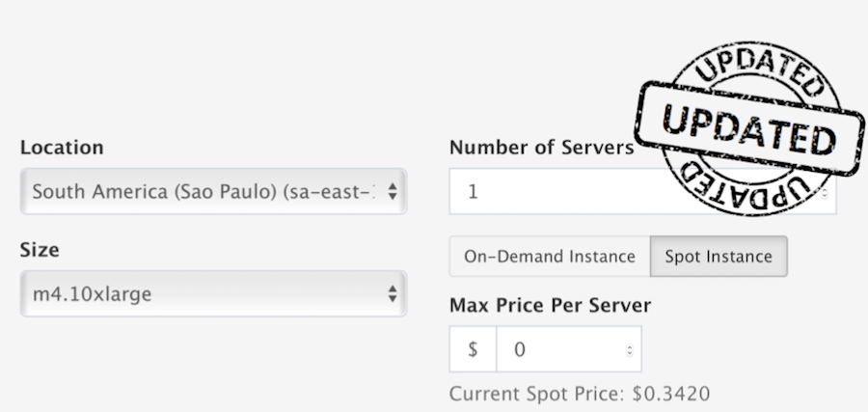Click the 'Number of Servers' label
The height and width of the screenshot is (412, 868).
pyautogui.click(x=542, y=148)
